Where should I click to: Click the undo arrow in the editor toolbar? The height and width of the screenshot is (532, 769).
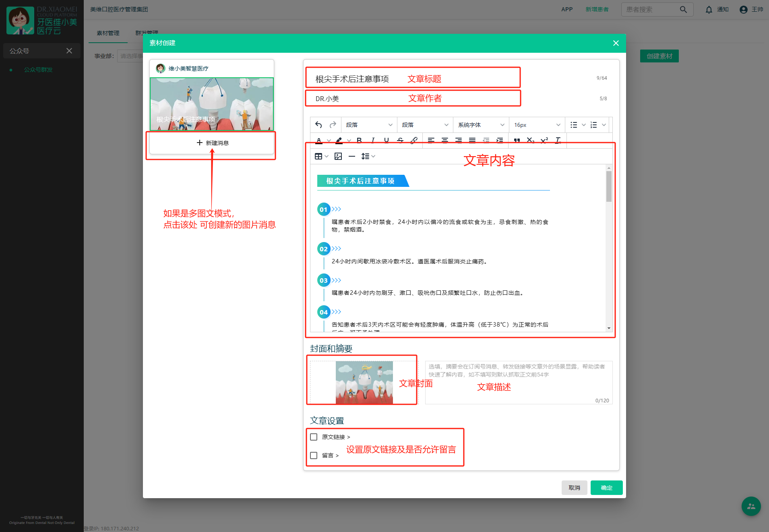318,125
